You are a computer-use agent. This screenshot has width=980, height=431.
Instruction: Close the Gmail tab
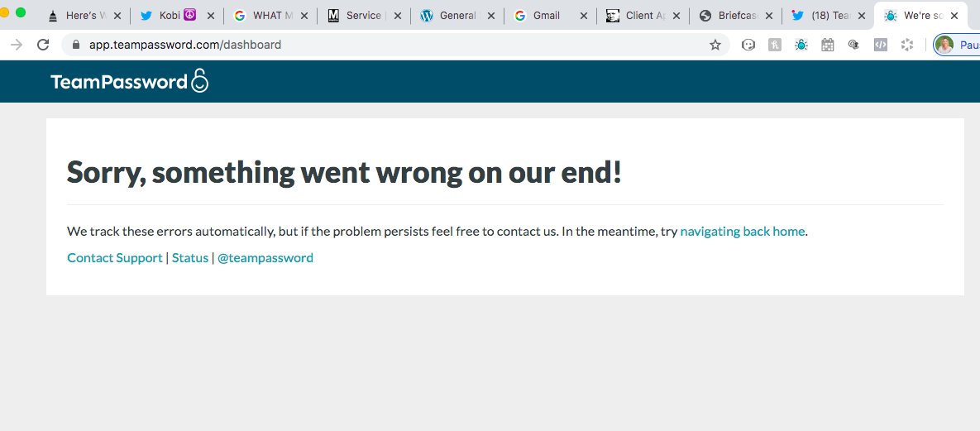point(584,16)
